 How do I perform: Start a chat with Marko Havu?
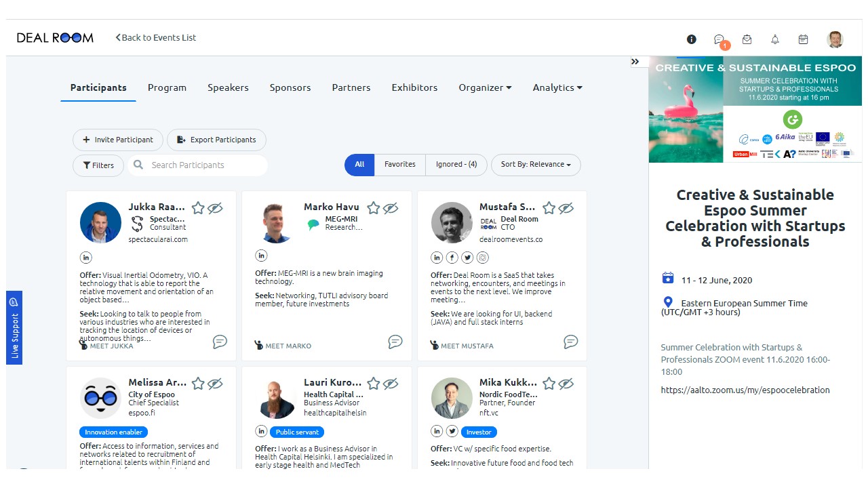[x=395, y=342]
